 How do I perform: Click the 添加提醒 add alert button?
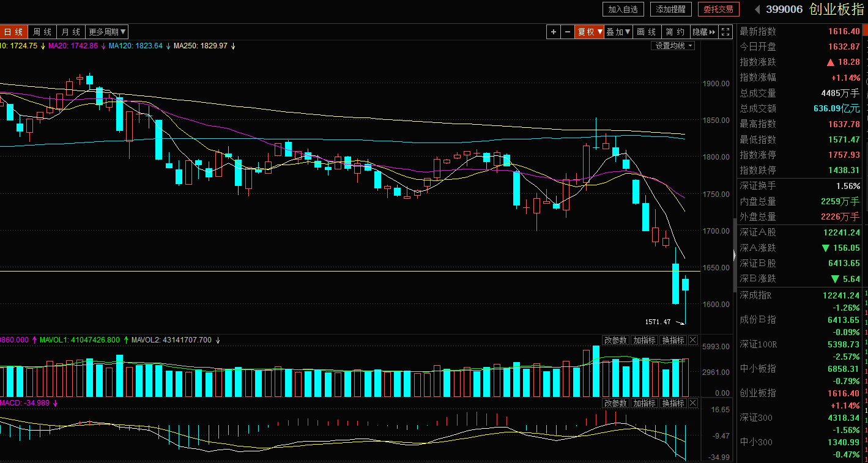click(x=672, y=9)
